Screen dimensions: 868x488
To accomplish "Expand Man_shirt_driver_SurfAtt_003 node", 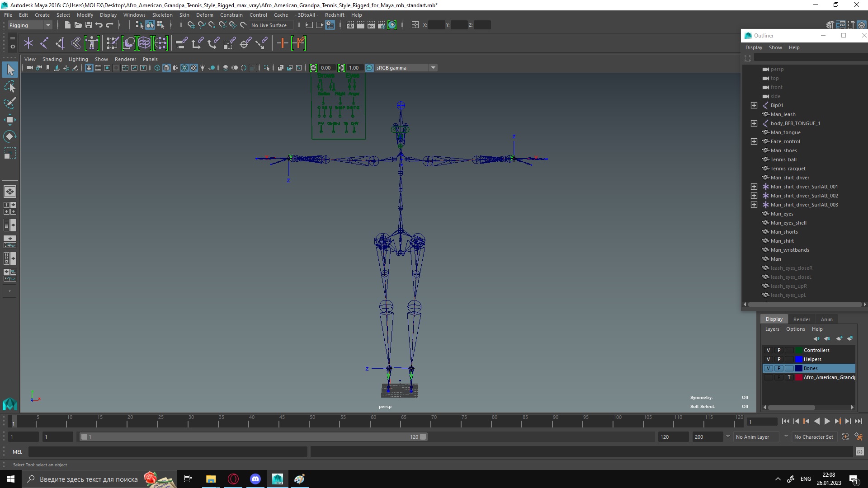I will (x=754, y=205).
